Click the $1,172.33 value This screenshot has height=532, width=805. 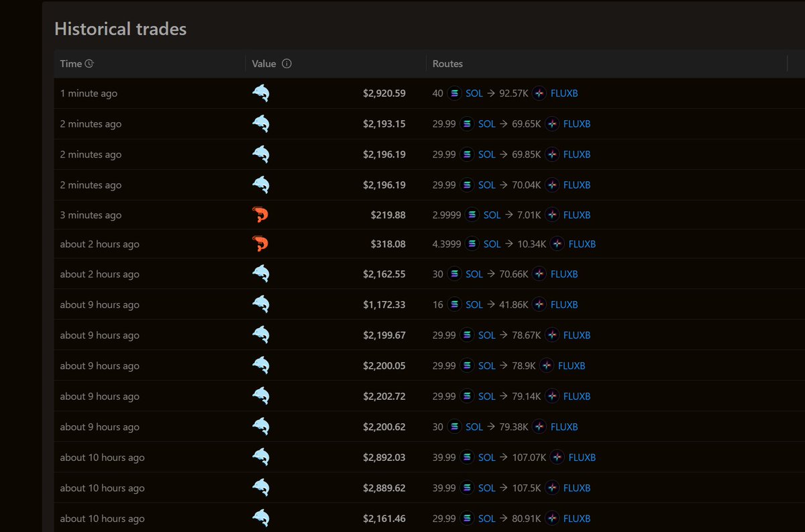[x=384, y=304]
